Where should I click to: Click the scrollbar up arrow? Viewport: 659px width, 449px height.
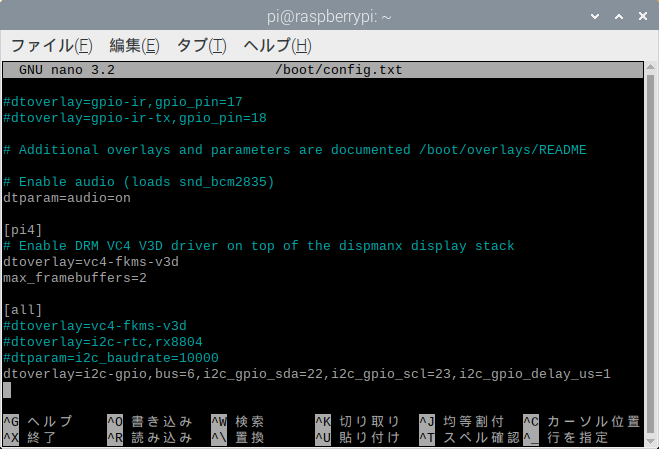pyautogui.click(x=651, y=67)
